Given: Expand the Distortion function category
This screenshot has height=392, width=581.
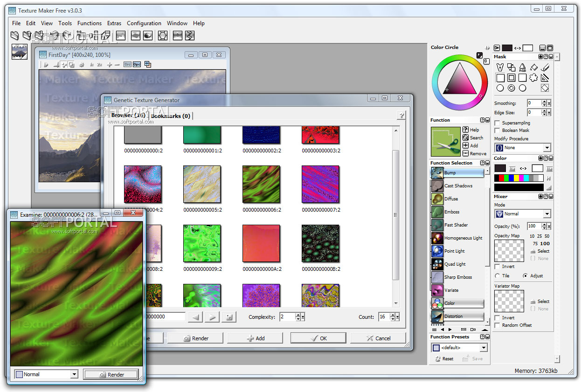Looking at the screenshot, I should (x=457, y=316).
